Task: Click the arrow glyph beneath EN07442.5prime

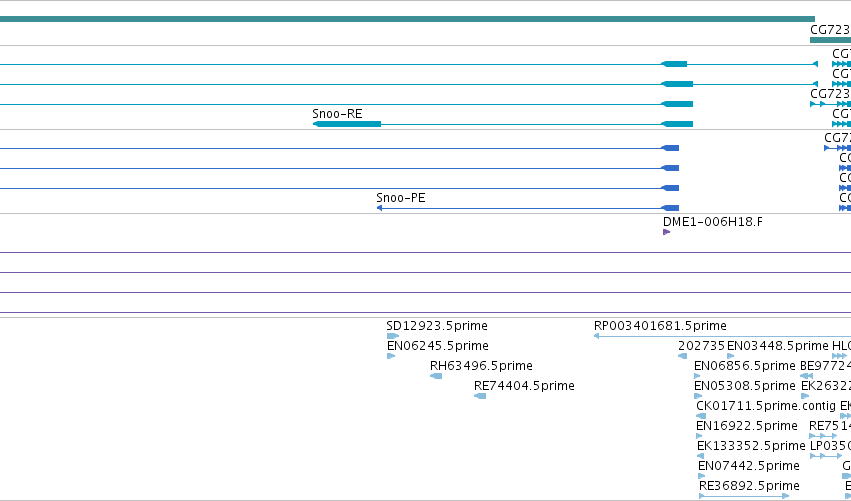Action: [x=701, y=476]
